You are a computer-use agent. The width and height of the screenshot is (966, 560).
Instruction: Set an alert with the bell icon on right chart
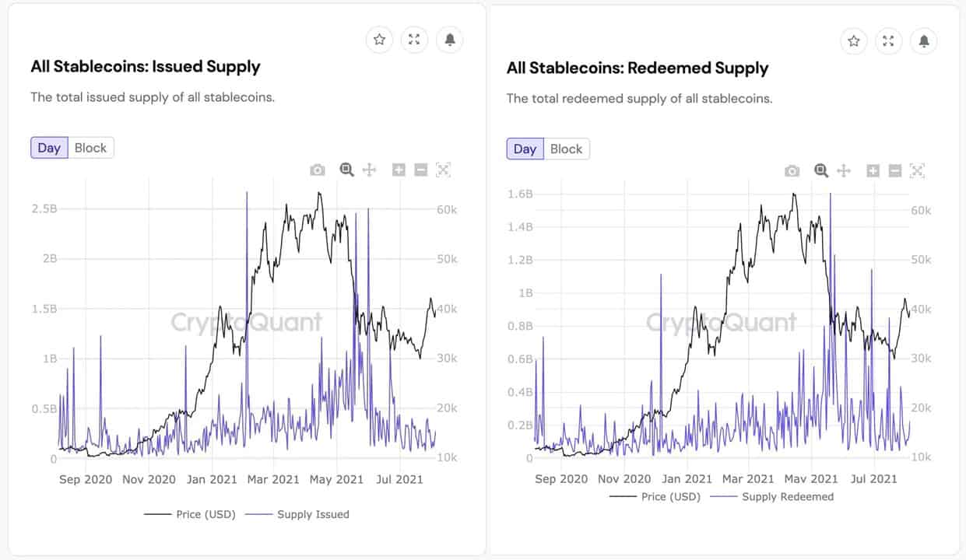click(923, 41)
